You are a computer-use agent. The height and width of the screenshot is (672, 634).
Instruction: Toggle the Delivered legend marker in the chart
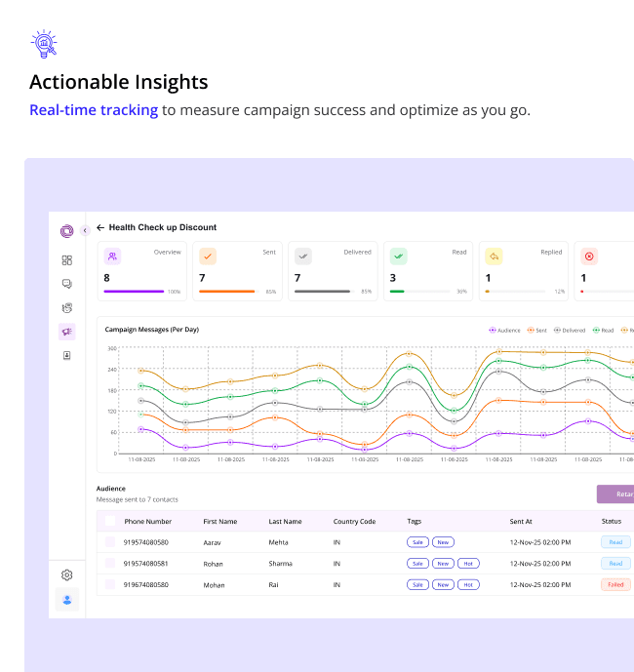pos(557,330)
